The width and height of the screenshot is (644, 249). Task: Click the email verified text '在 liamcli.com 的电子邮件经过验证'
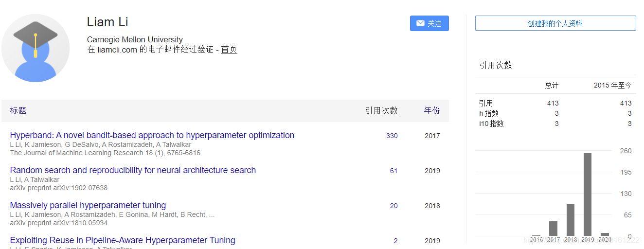(x=150, y=49)
